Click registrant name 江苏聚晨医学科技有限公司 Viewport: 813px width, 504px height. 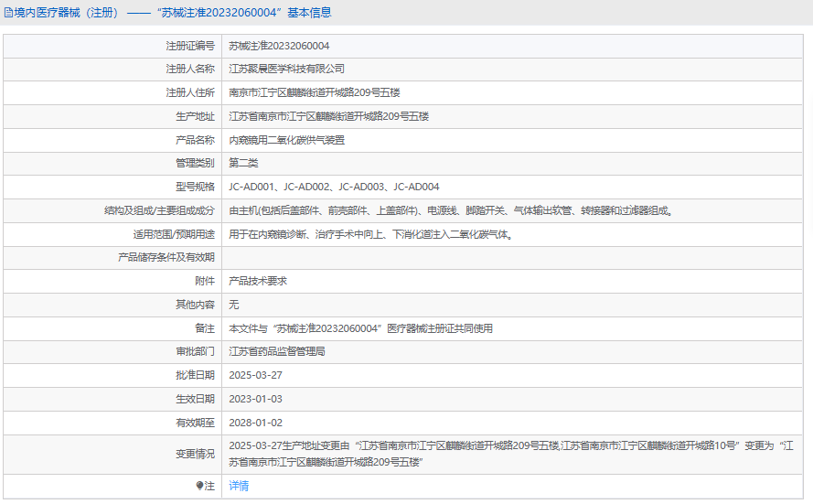pyautogui.click(x=286, y=69)
